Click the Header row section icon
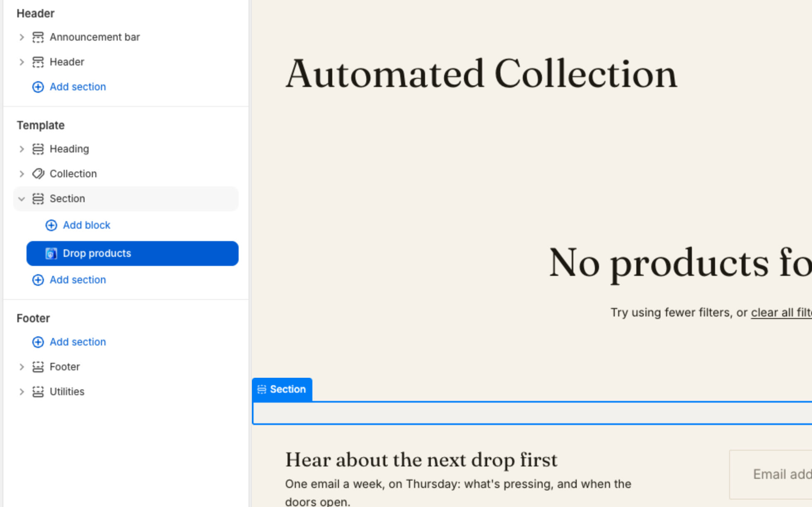Image resolution: width=812 pixels, height=507 pixels. pos(38,62)
